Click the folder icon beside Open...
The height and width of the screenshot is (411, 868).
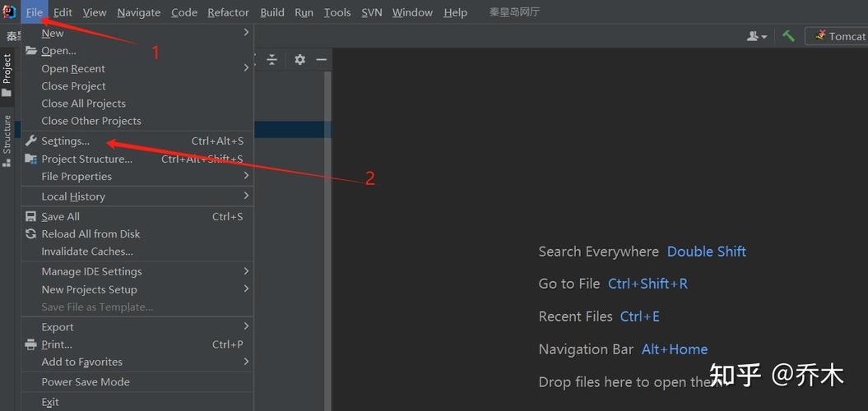point(31,51)
